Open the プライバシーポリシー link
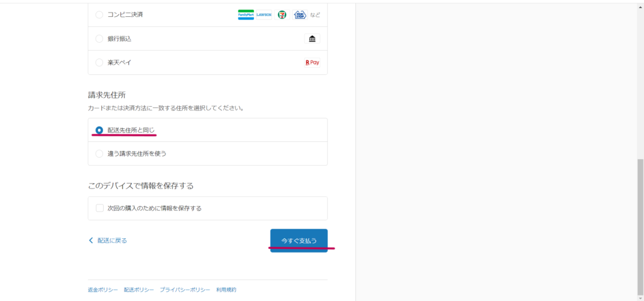The height and width of the screenshot is (301, 644). 185,290
